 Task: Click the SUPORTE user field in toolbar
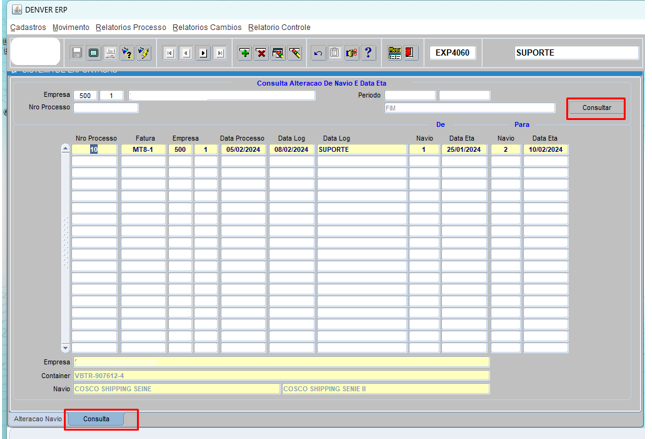click(576, 53)
